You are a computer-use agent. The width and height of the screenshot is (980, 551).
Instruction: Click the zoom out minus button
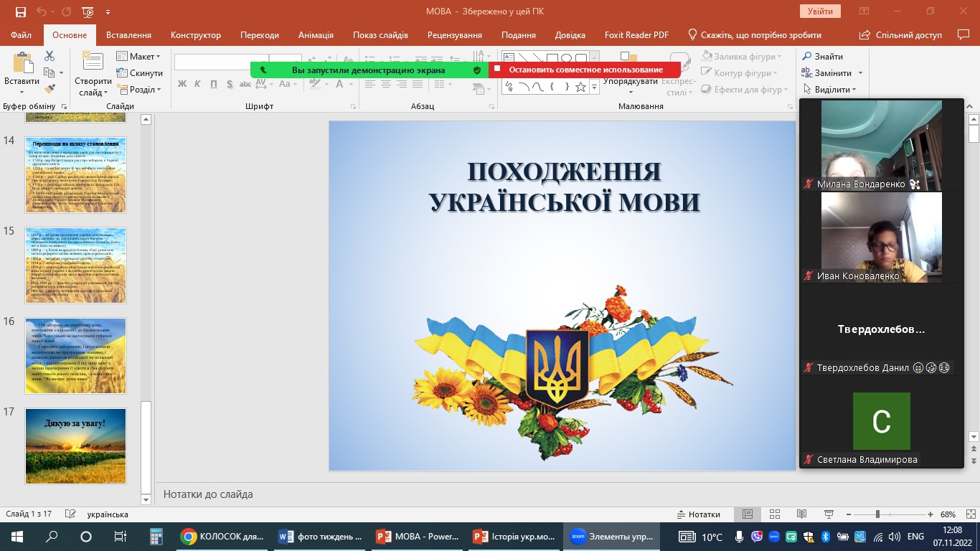(847, 514)
